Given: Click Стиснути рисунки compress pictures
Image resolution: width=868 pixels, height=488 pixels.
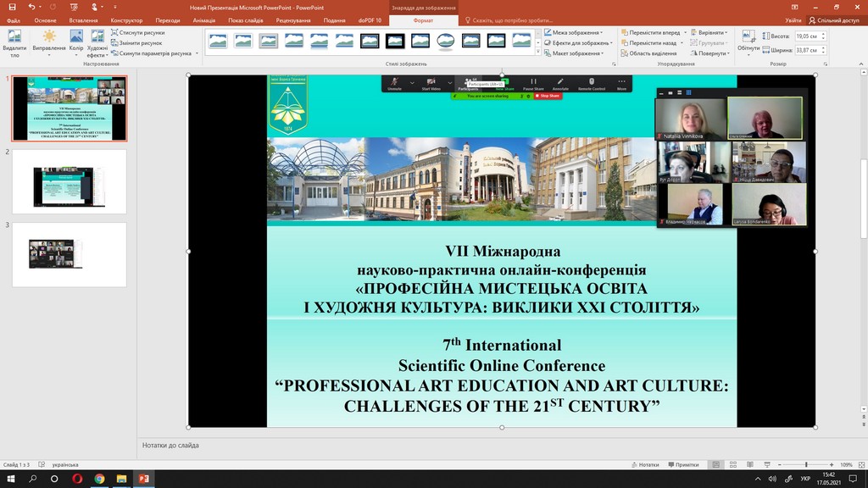Looking at the screenshot, I should click(x=140, y=32).
